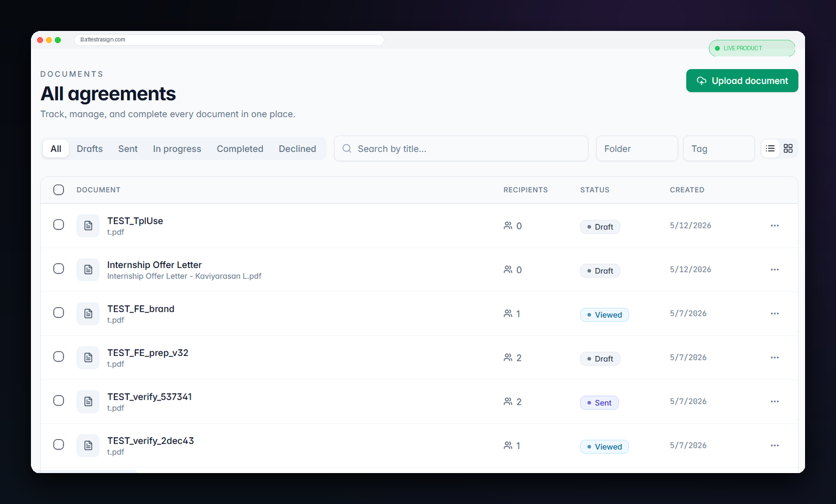
Task: Click the Search by title field
Action: tap(461, 149)
